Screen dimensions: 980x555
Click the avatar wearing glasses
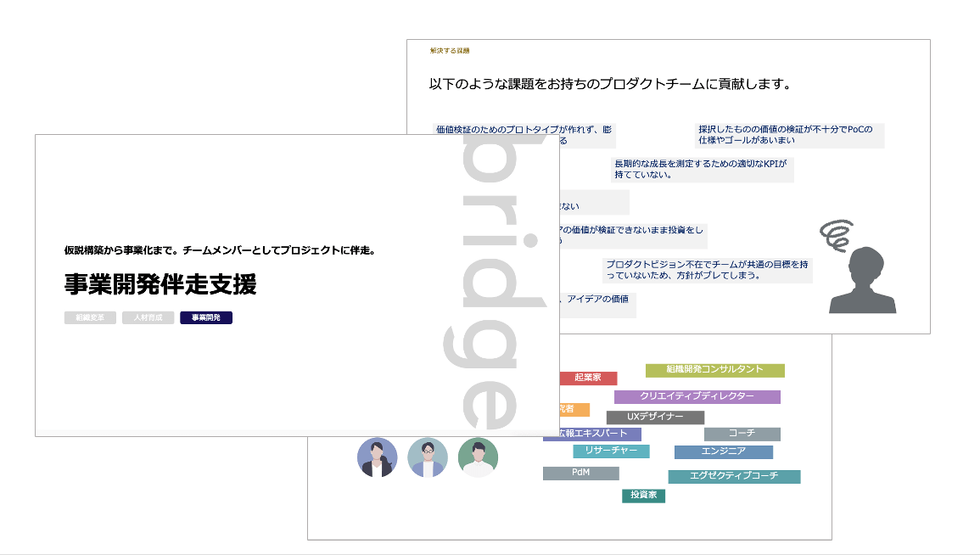point(428,457)
